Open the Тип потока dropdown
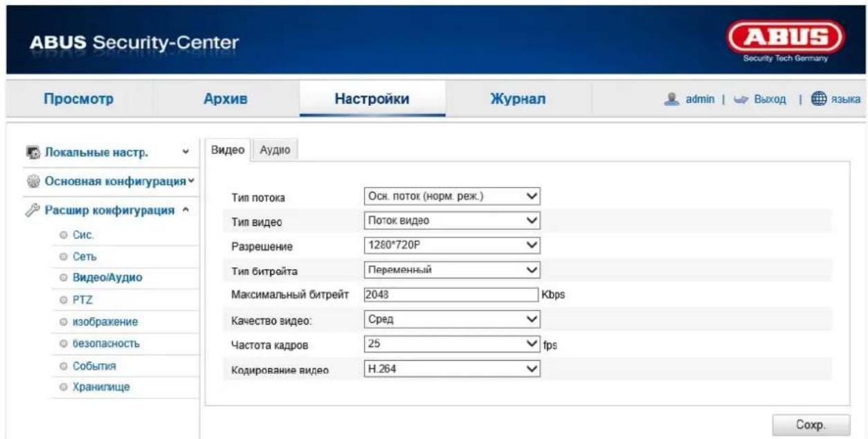Image resolution: width=868 pixels, height=439 pixels. tap(451, 196)
